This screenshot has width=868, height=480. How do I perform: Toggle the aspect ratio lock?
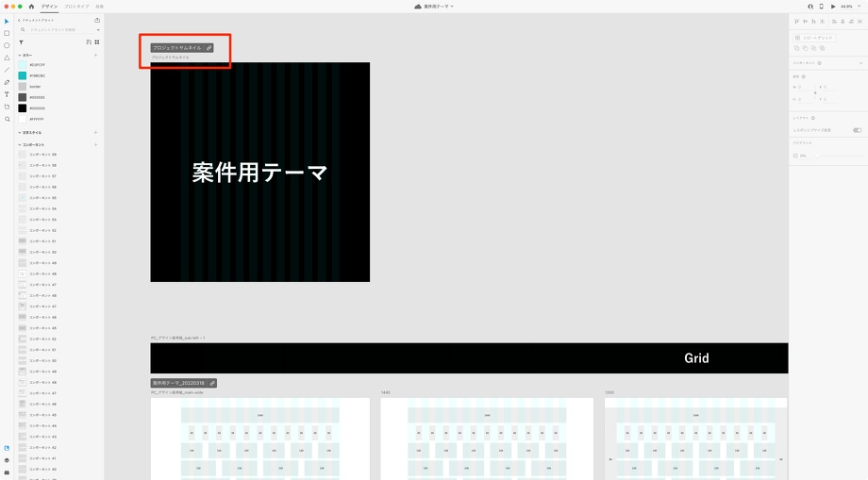pyautogui.click(x=815, y=93)
